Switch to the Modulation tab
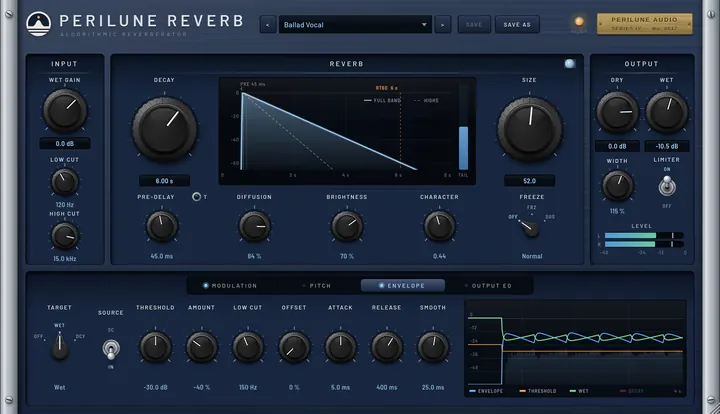Viewport: 720px width, 414px height. pos(231,285)
